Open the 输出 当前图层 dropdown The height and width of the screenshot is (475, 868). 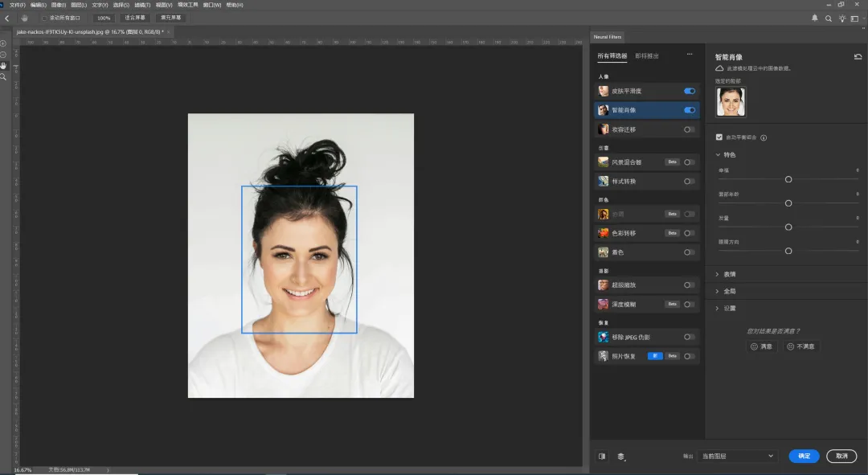736,456
